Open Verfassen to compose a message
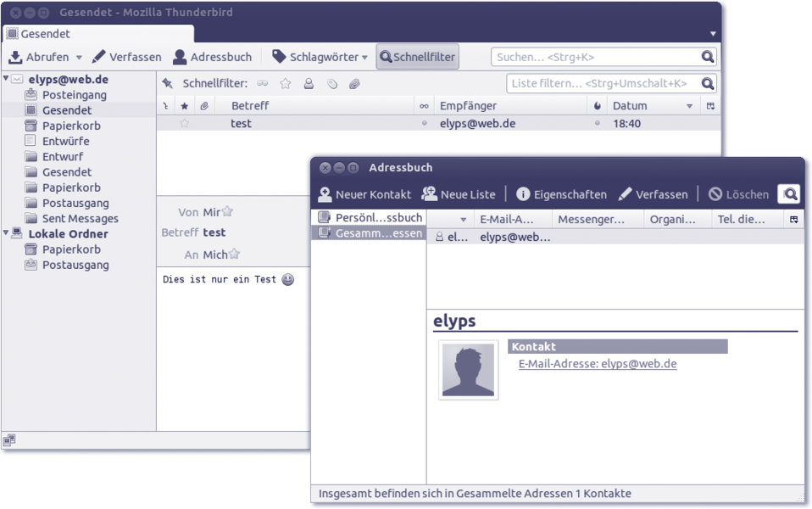Viewport: 812px width, 509px height. point(126,57)
